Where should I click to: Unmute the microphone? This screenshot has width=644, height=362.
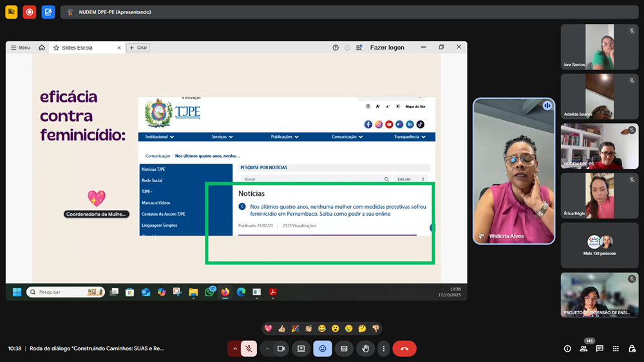(x=249, y=348)
